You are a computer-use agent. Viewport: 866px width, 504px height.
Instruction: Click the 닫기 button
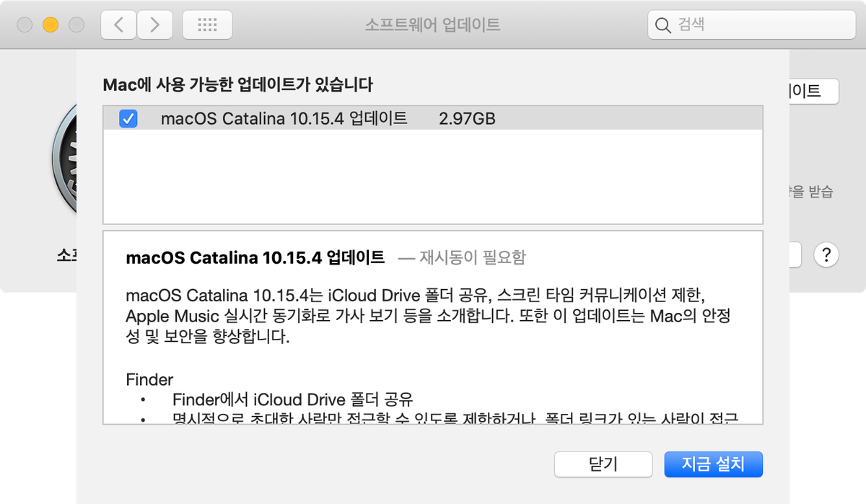(x=603, y=464)
